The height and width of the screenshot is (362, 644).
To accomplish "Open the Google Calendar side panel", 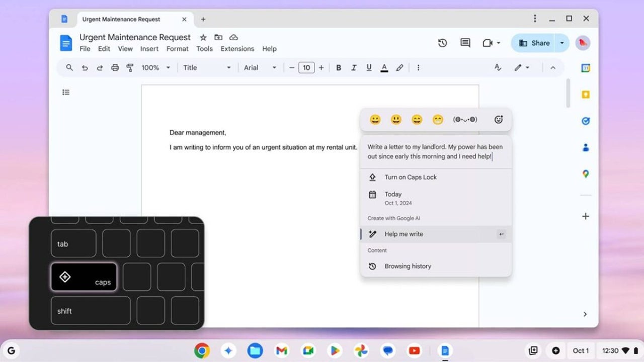I will coord(585,67).
